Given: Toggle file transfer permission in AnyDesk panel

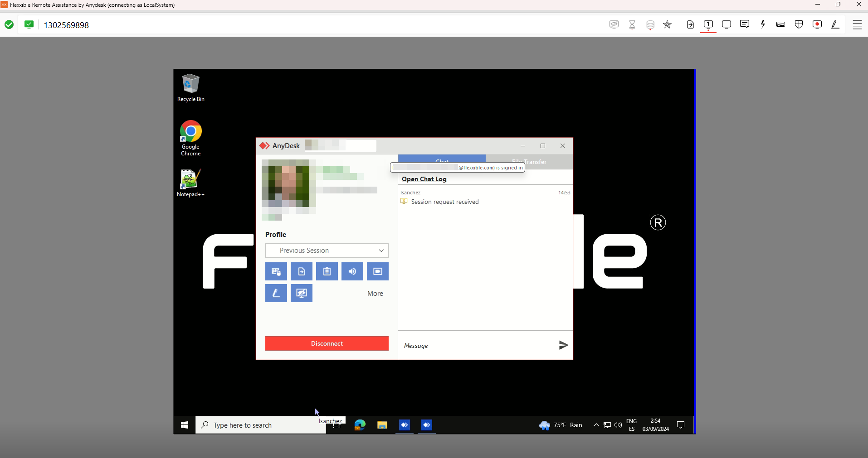Looking at the screenshot, I should click(x=302, y=271).
